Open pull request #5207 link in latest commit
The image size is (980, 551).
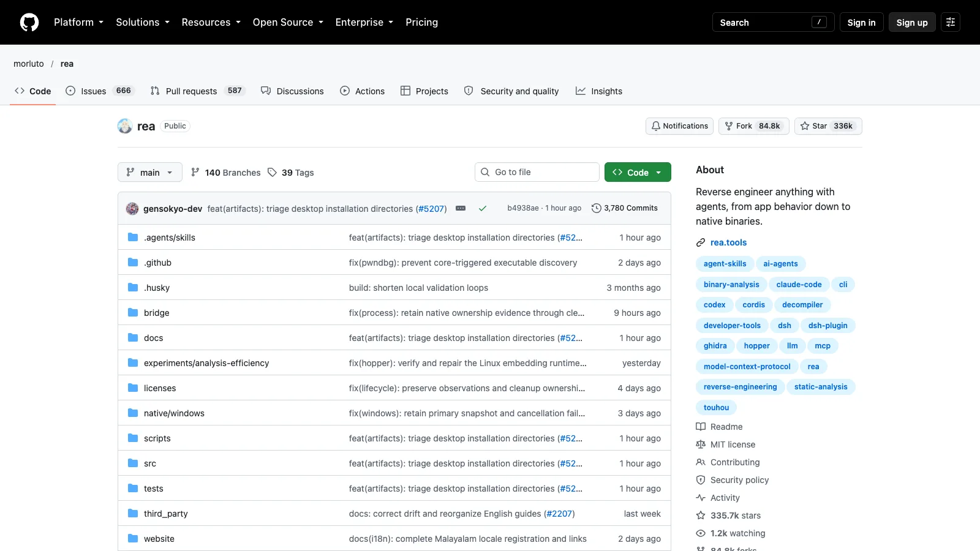pos(431,209)
